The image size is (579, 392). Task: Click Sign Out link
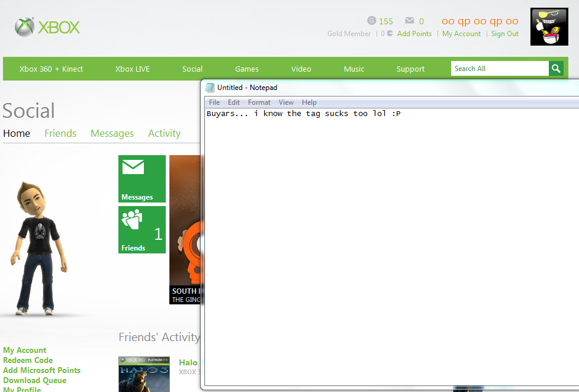[x=505, y=34]
